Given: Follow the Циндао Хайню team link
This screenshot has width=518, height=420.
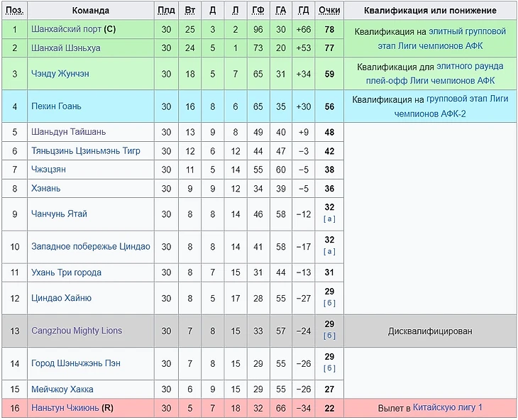Looking at the screenshot, I should click(x=61, y=298).
